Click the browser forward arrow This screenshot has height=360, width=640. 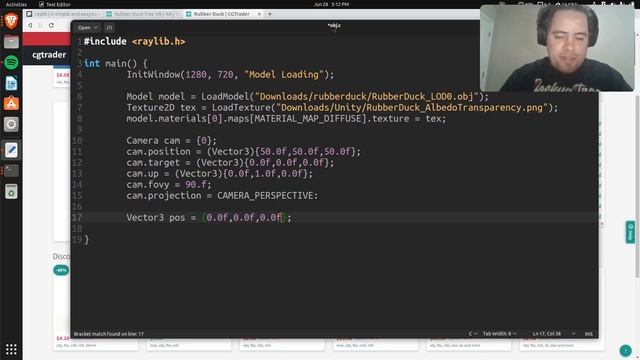pos(40,25)
